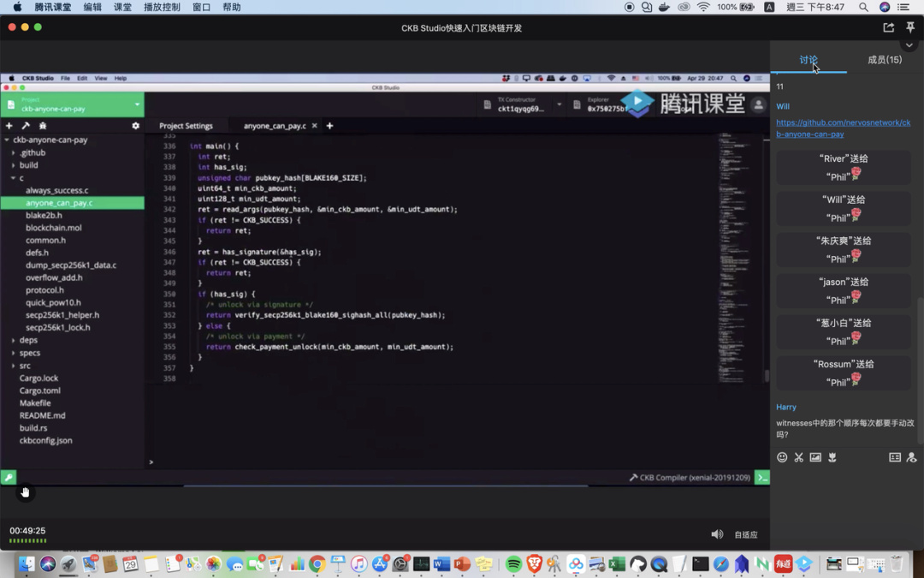Click the CKB Studio debug bug icon

(x=43, y=126)
